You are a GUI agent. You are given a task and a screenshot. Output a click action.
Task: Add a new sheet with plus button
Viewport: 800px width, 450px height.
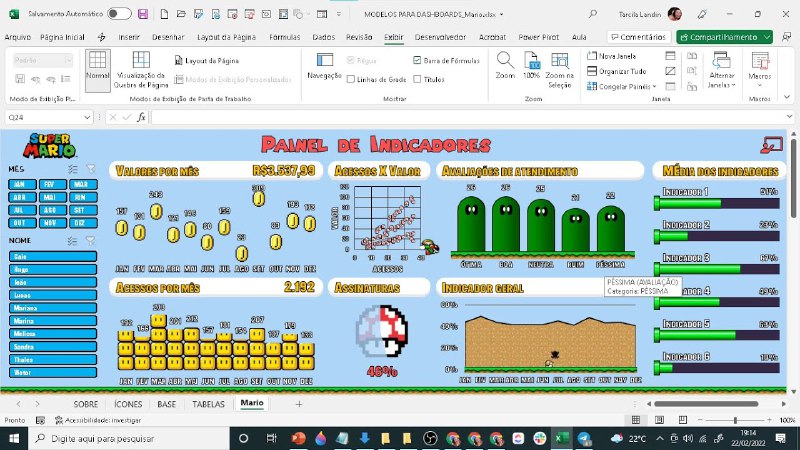[299, 404]
